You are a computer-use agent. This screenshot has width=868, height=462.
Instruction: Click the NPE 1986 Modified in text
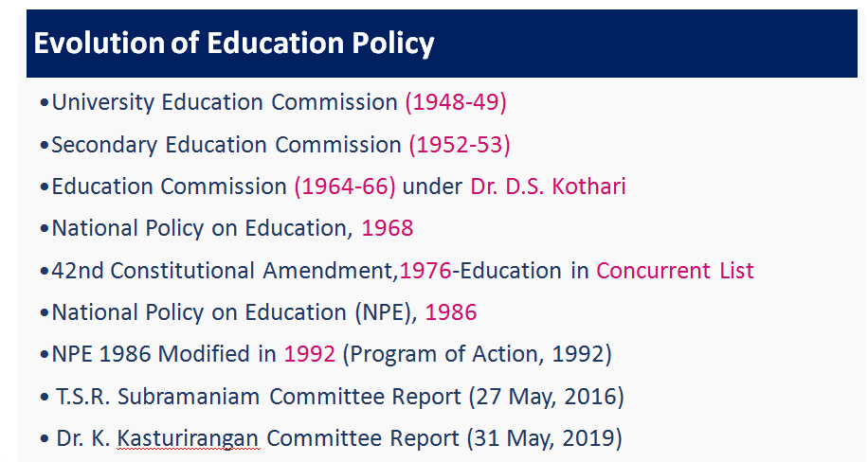pyautogui.click(x=164, y=354)
